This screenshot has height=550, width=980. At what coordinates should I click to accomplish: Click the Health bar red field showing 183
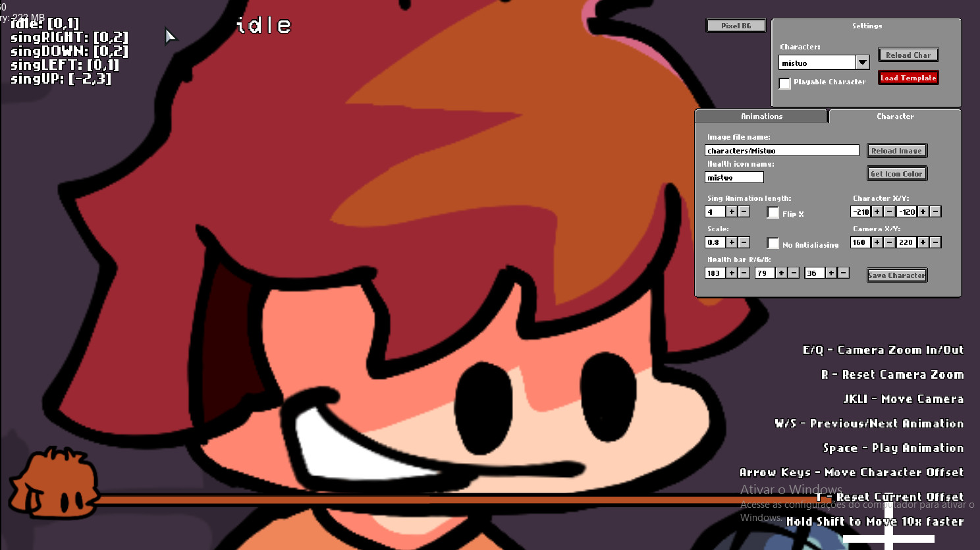point(715,273)
